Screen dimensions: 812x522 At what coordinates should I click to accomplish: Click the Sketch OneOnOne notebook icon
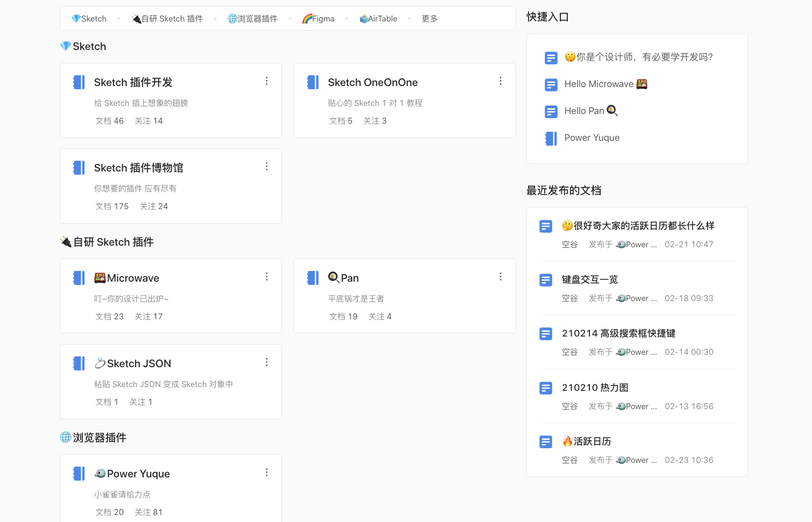click(x=312, y=82)
